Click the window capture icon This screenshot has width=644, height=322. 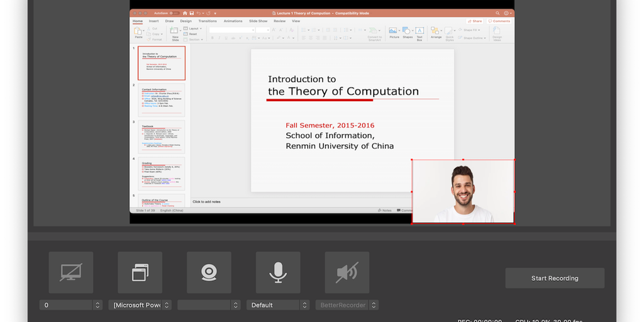pyautogui.click(x=140, y=272)
